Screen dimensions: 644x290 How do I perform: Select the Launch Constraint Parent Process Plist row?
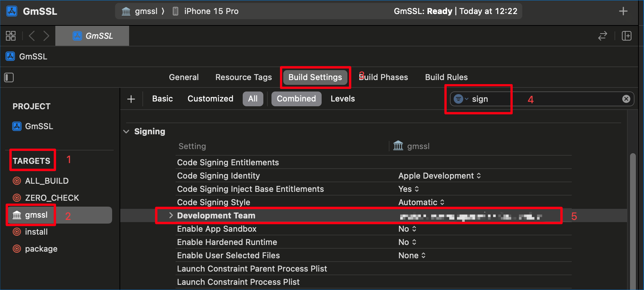coord(374,269)
